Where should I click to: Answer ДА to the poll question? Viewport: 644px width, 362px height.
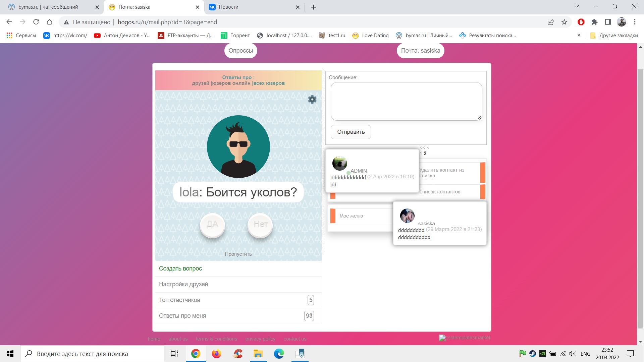tap(212, 225)
